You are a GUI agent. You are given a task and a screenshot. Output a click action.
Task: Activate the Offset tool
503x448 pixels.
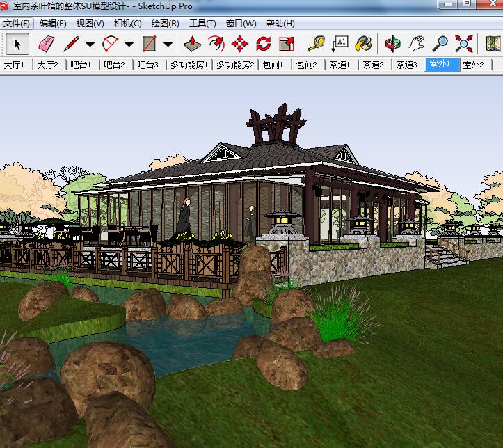pos(216,44)
